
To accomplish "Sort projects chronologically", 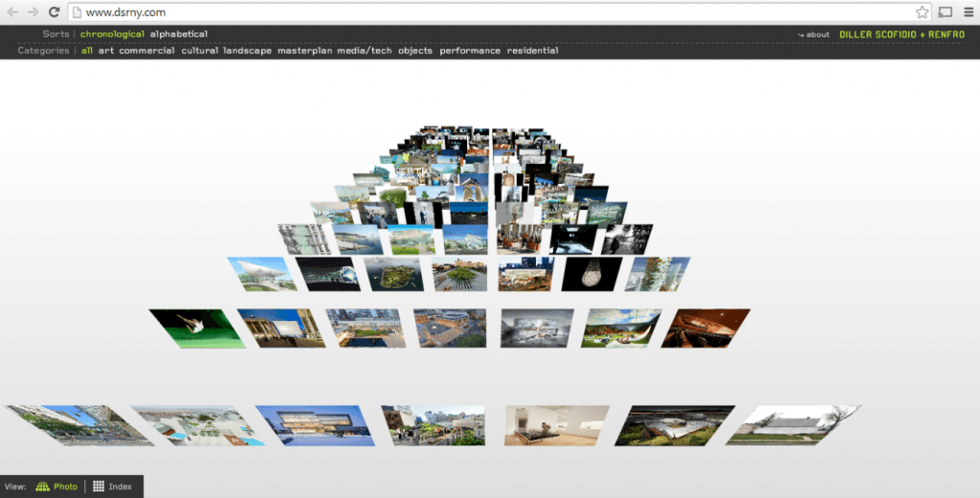I will [x=112, y=34].
